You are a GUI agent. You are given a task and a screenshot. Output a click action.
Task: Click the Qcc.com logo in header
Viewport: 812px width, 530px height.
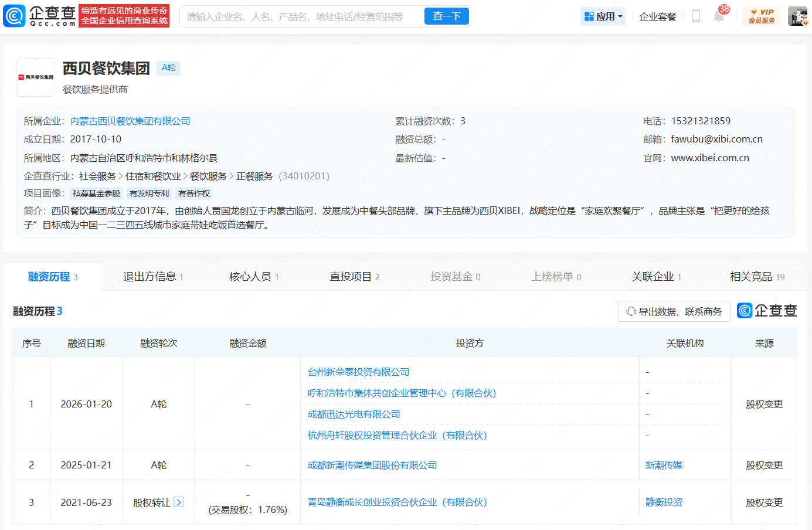click(x=40, y=16)
